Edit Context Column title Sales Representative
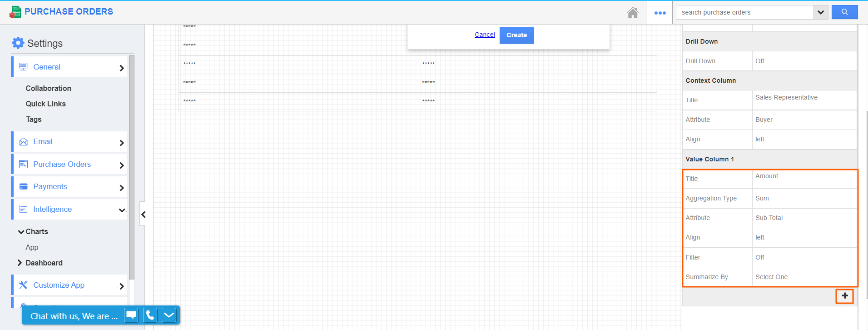This screenshot has width=868, height=330. point(804,100)
